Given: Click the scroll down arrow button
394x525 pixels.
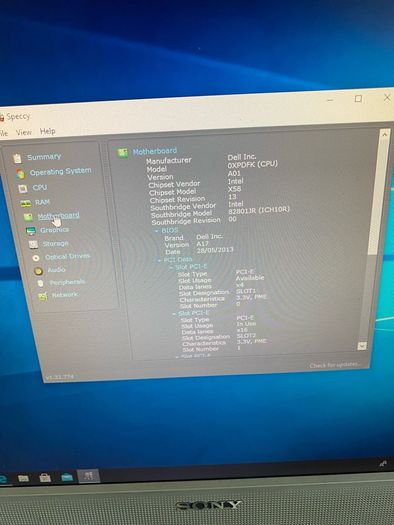Looking at the screenshot, I should tap(362, 346).
